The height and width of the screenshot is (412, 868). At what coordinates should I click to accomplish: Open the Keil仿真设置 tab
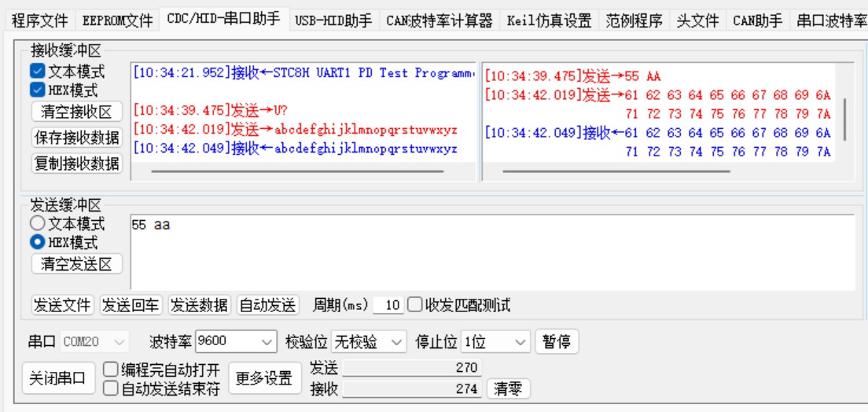pyautogui.click(x=549, y=21)
